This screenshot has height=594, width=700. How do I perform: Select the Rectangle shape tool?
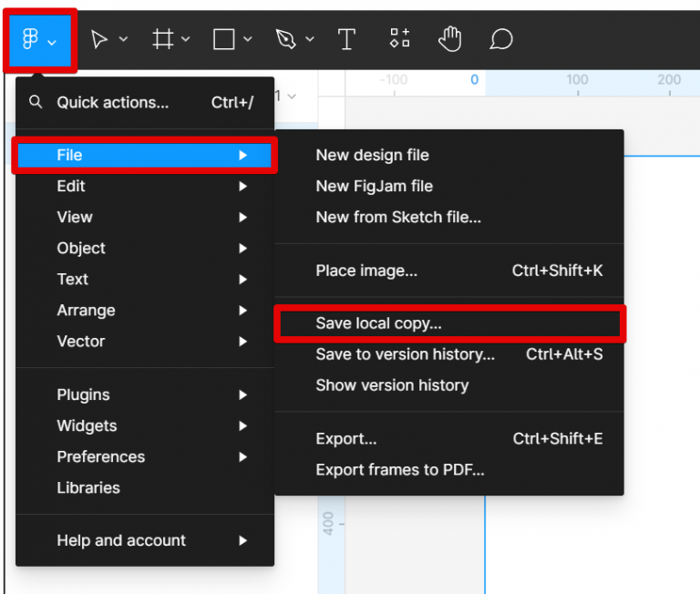coord(223,39)
